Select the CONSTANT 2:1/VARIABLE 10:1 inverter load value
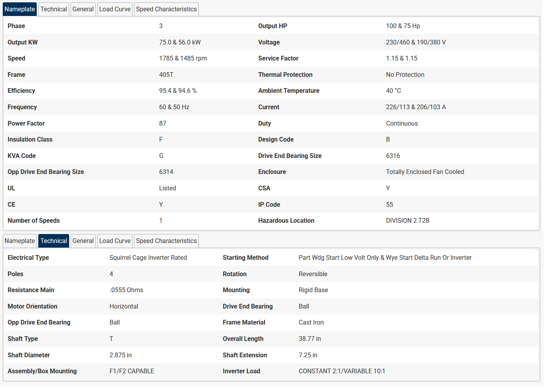 [x=342, y=371]
